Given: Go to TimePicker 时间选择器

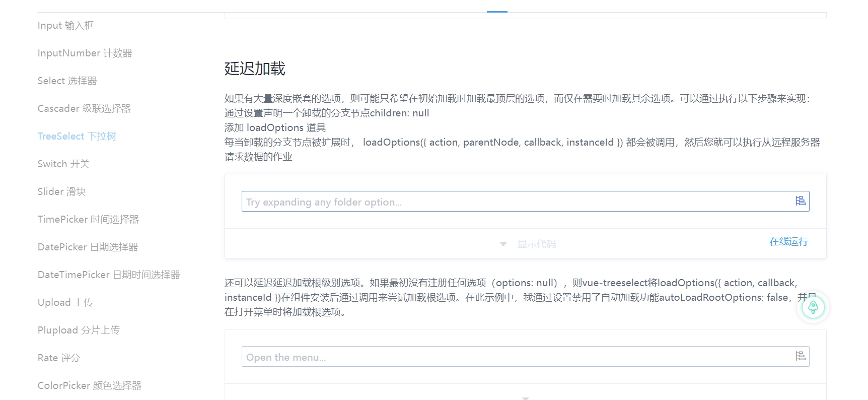Looking at the screenshot, I should pyautogui.click(x=88, y=219).
